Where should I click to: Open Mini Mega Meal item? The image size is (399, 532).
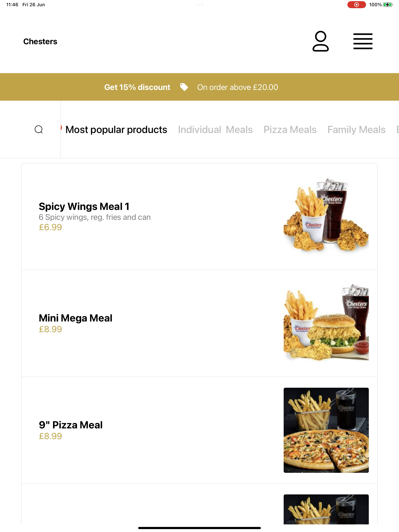point(199,323)
